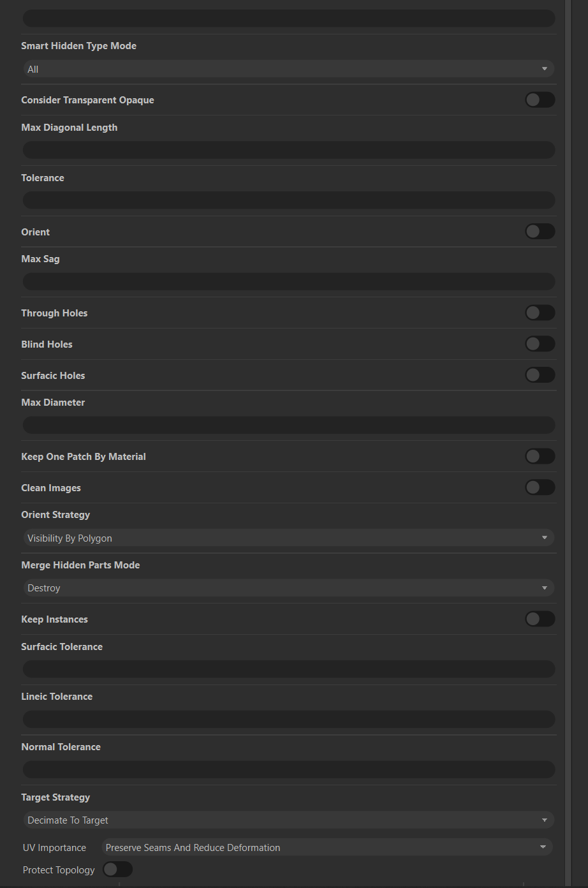Turn on Keep One Patch By Material

540,456
